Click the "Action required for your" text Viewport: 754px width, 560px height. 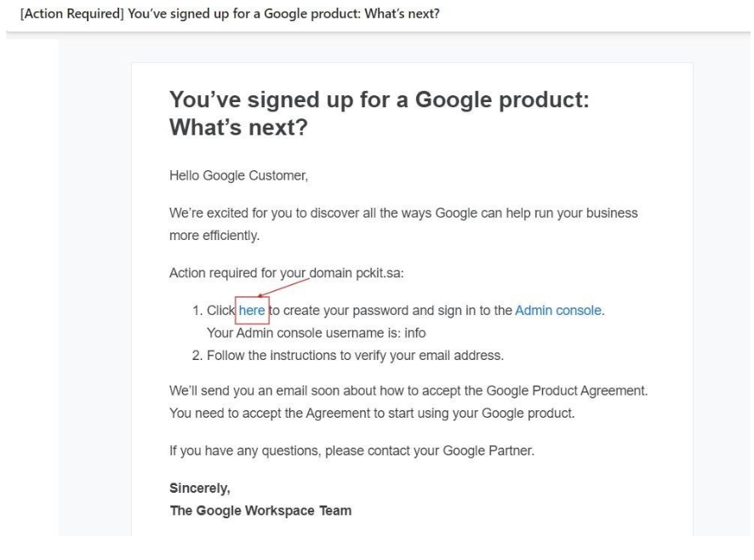[237, 273]
